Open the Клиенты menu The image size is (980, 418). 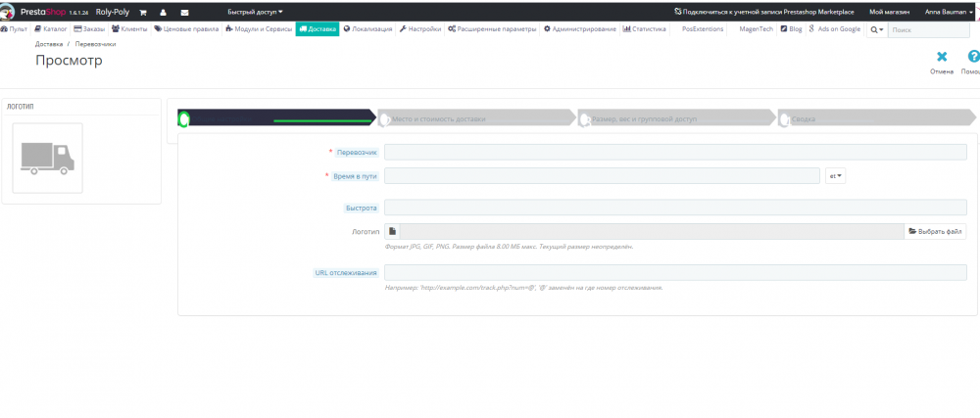point(129,29)
